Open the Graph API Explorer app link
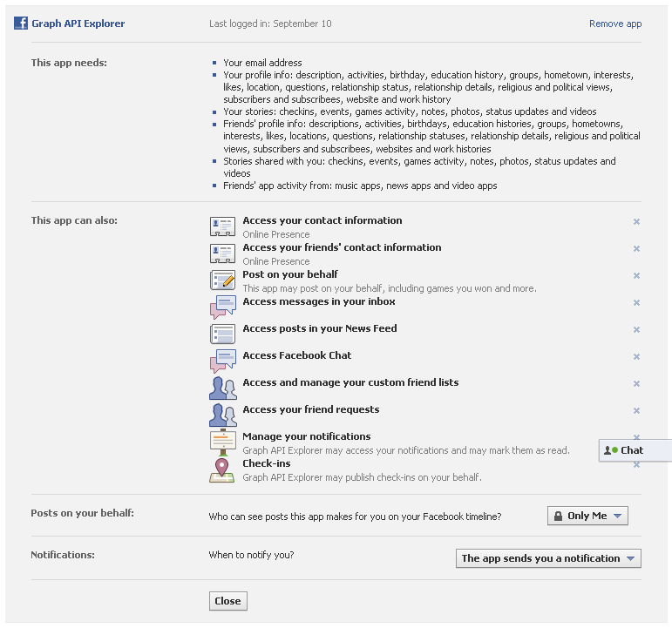This screenshot has width=672, height=628. (x=78, y=24)
